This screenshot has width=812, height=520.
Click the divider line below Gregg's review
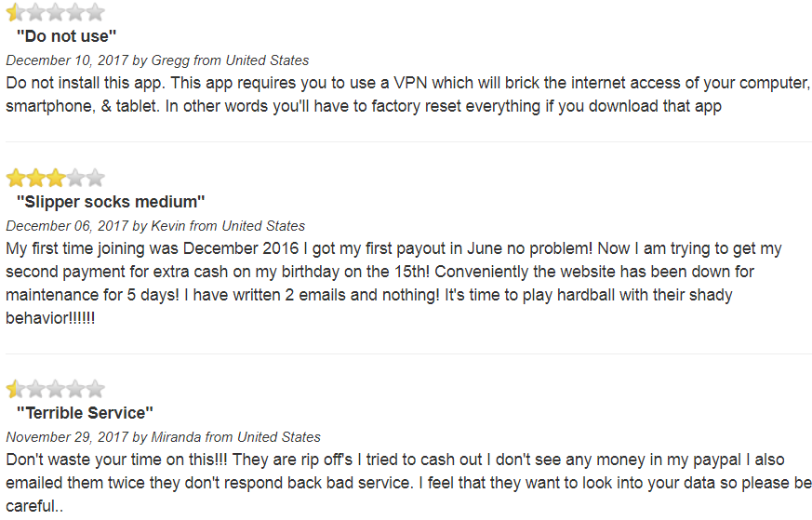[408, 141]
